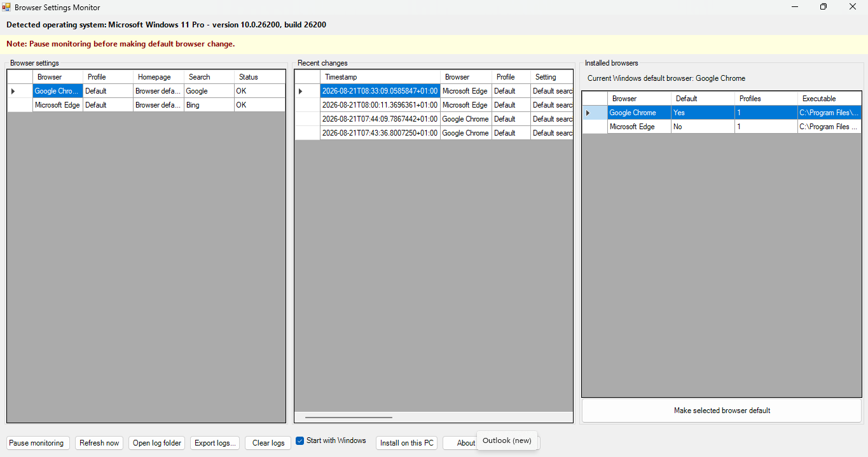Click the No cell in the Default column

pyautogui.click(x=703, y=127)
